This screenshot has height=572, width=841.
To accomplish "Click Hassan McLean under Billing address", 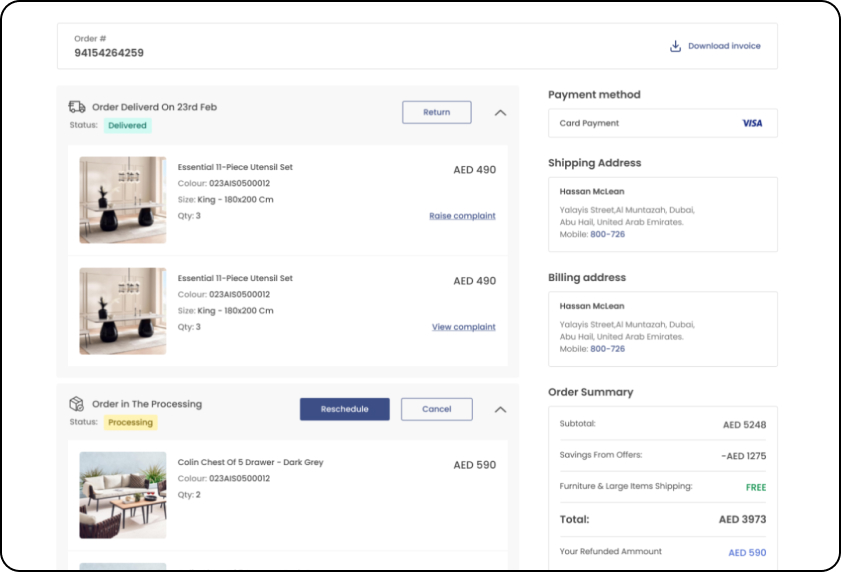I will (x=592, y=306).
